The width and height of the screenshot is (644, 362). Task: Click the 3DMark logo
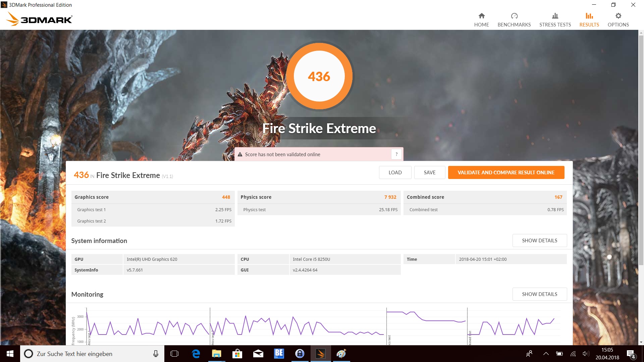click(x=39, y=19)
